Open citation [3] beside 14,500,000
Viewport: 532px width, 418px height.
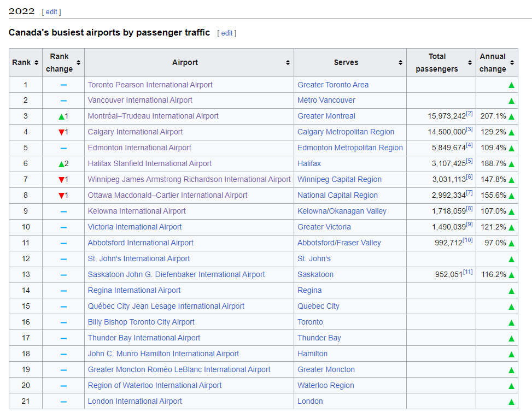click(469, 129)
